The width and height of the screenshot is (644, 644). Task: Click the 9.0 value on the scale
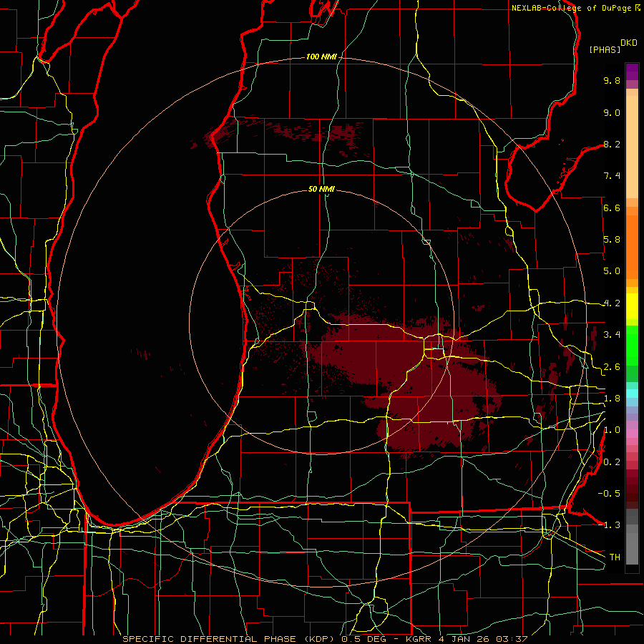pyautogui.click(x=612, y=112)
